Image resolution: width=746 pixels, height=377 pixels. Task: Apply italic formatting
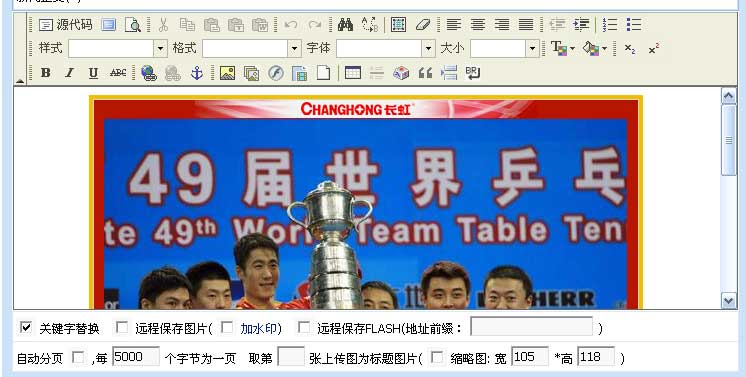pos(69,73)
